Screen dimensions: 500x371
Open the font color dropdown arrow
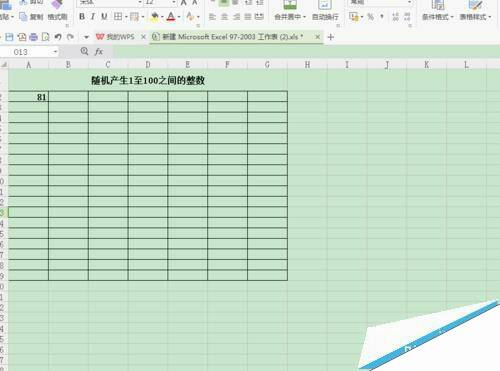179,17
